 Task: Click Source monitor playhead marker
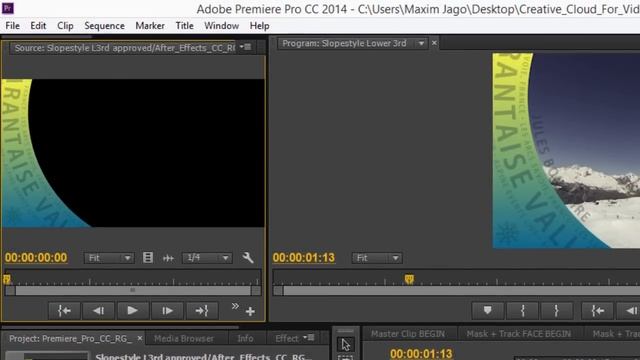click(x=7, y=279)
